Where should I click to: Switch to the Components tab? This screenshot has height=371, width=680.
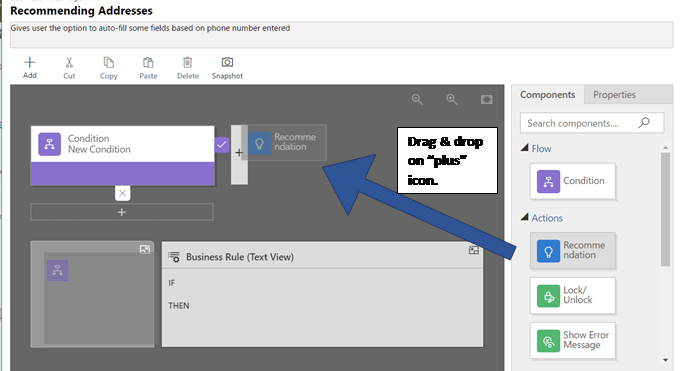[x=547, y=95]
